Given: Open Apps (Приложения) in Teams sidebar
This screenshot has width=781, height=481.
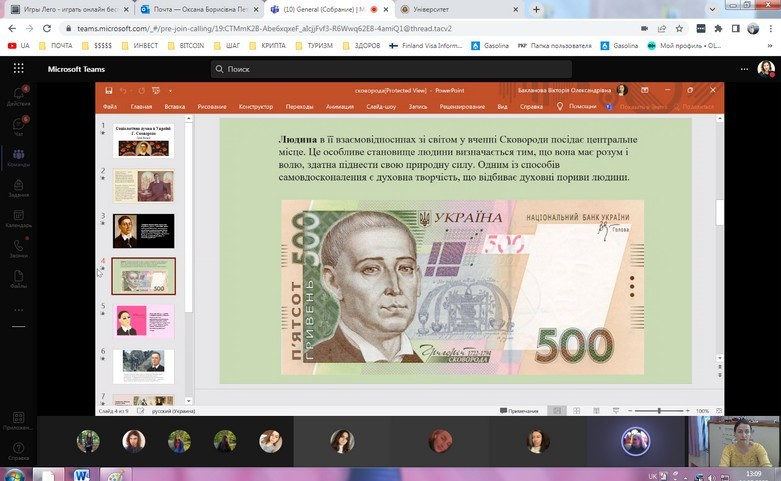Looking at the screenshot, I should (18, 421).
